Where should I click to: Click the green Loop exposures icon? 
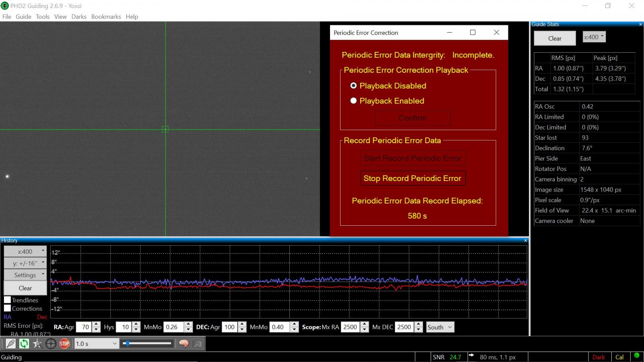24,344
